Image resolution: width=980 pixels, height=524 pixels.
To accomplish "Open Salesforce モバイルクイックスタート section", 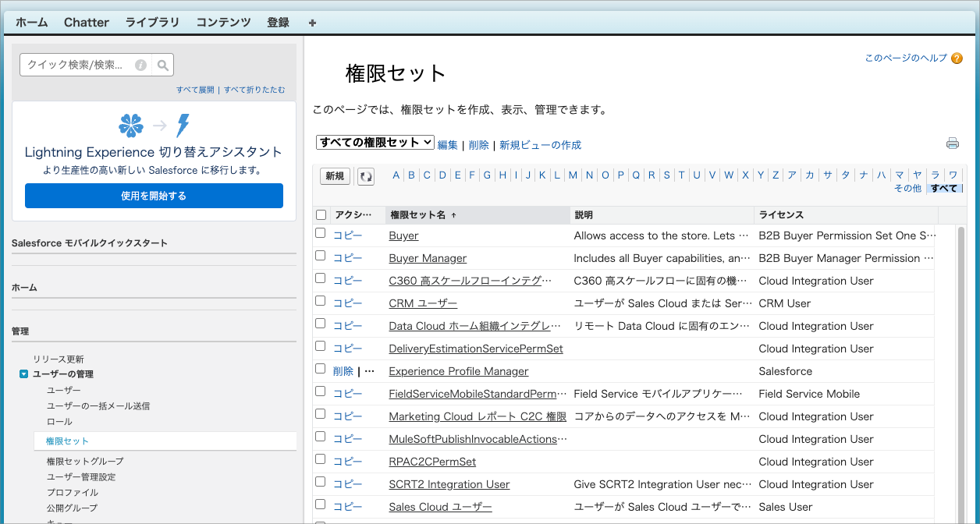I will tap(90, 243).
